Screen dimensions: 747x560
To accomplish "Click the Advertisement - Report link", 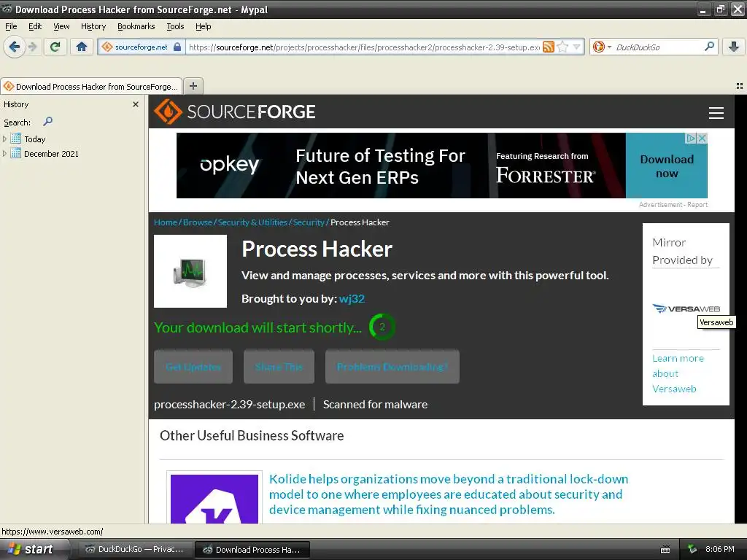I will point(673,205).
